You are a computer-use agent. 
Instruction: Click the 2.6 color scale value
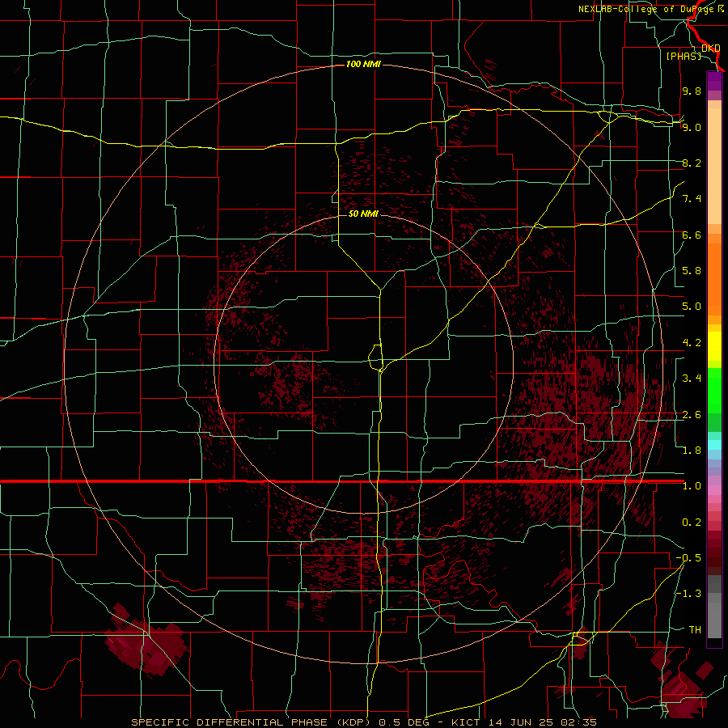[692, 415]
